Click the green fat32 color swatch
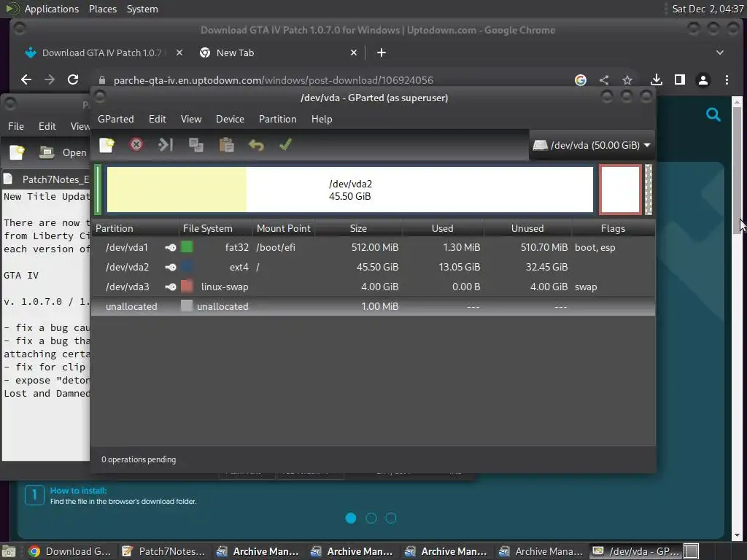 187,246
